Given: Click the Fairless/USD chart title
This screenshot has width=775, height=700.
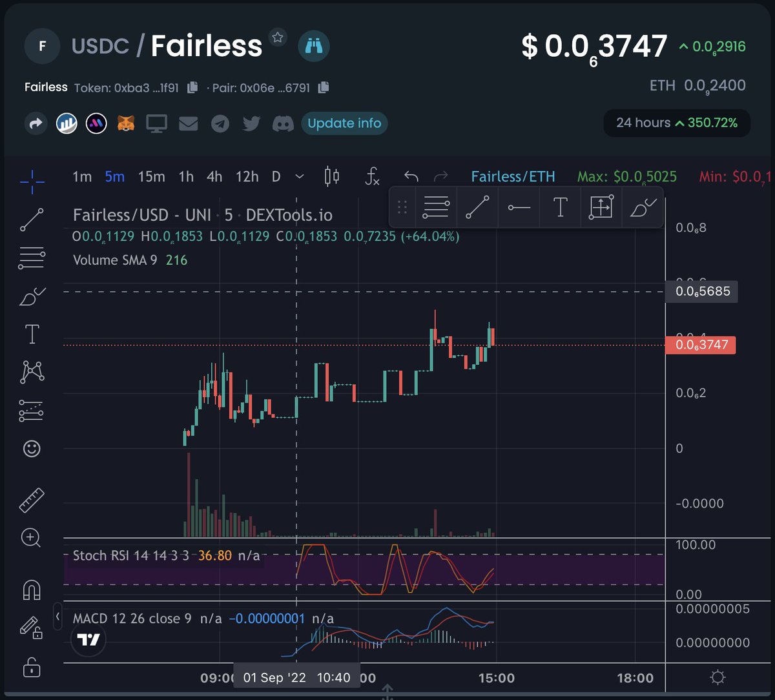Looking at the screenshot, I should 203,215.
